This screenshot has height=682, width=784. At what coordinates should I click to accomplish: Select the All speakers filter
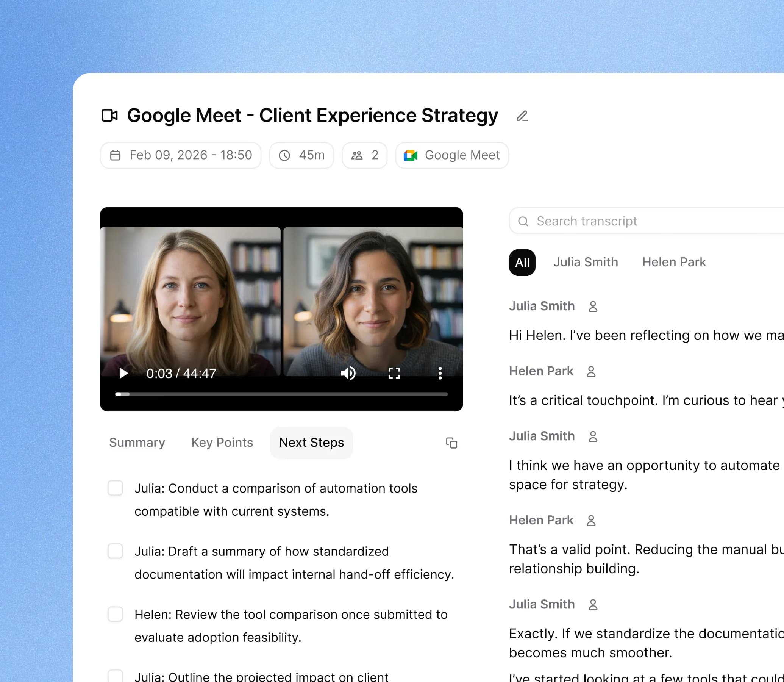click(522, 262)
